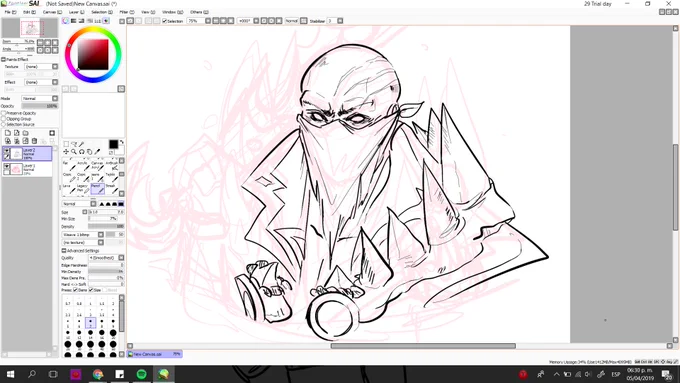Collapse the Advanced Settings section

[x=64, y=251]
